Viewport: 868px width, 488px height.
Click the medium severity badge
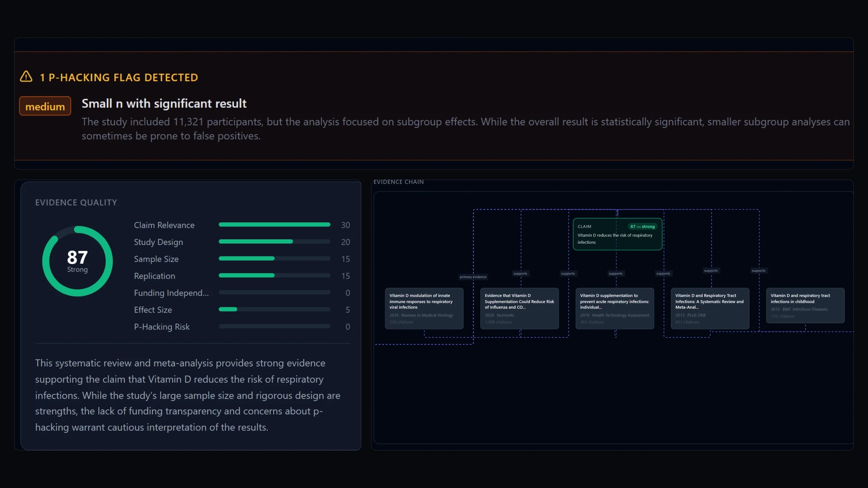tap(45, 107)
